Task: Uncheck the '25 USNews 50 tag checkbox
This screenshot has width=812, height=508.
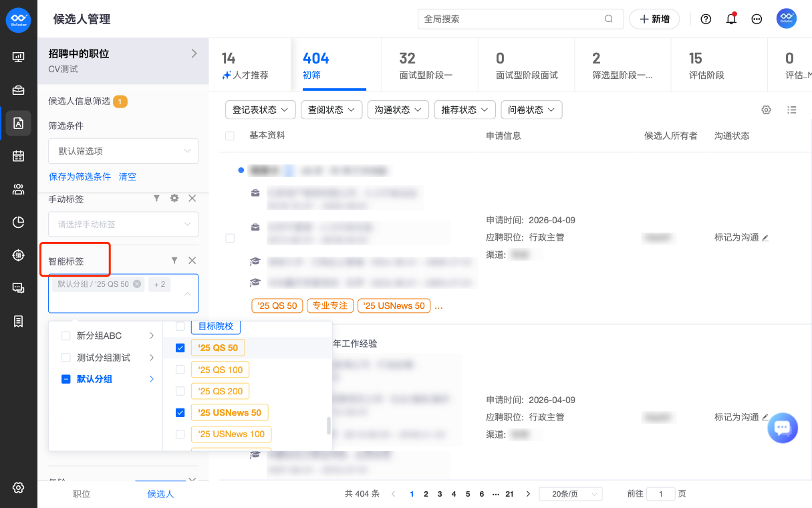Action: [180, 412]
